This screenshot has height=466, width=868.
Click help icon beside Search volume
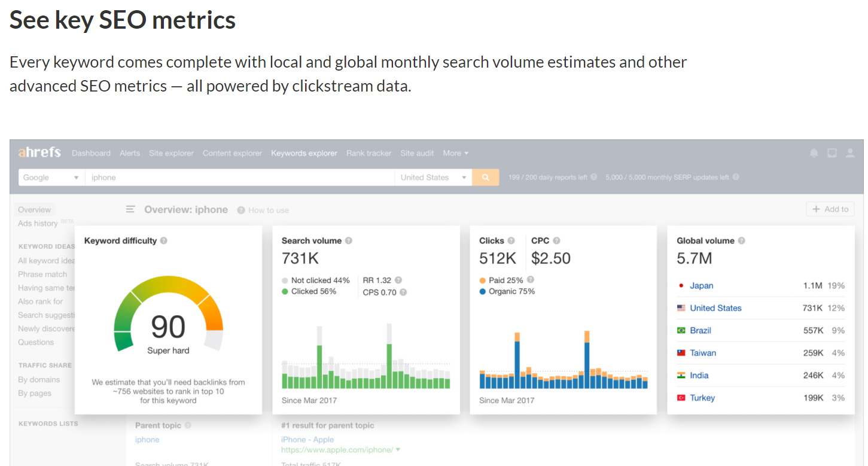(x=349, y=240)
